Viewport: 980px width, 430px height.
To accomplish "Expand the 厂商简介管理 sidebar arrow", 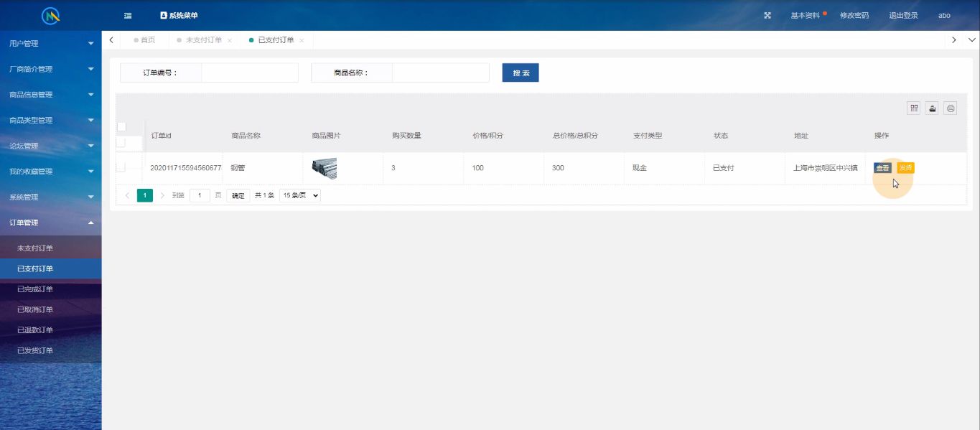I will click(x=90, y=70).
